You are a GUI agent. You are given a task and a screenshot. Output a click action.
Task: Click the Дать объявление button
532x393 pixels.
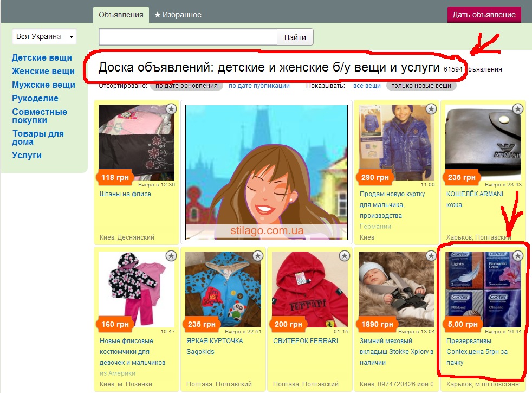tap(484, 15)
